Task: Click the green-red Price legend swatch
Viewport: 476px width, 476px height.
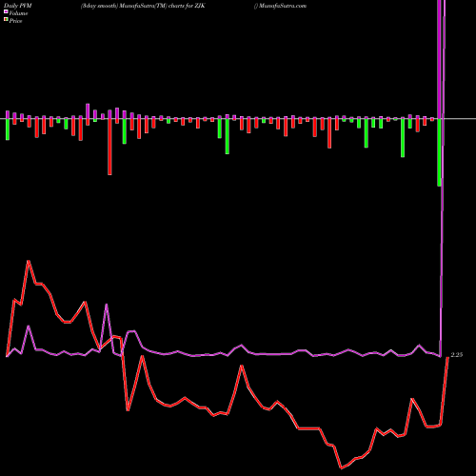Action: tap(6, 20)
